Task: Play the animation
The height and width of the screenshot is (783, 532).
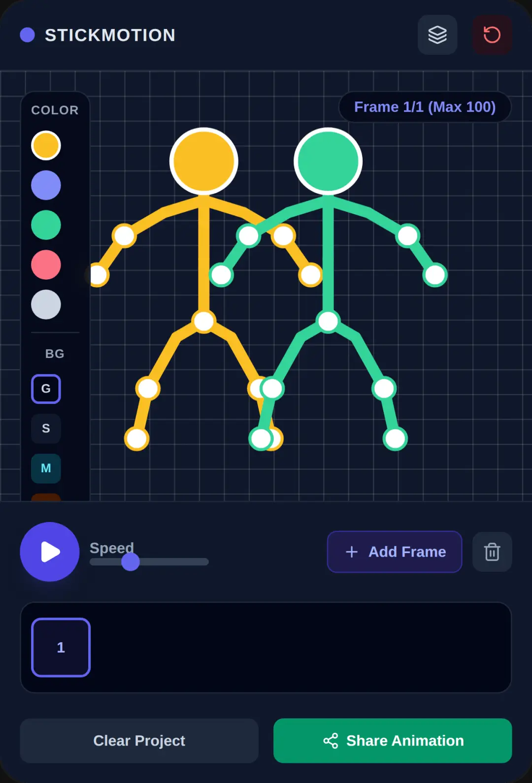Action: tap(50, 552)
